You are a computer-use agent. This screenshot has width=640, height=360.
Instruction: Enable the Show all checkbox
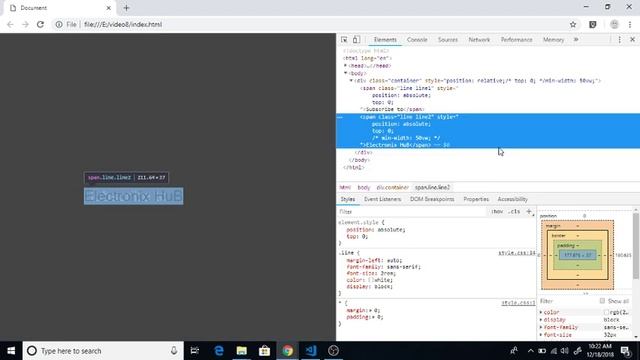coord(602,301)
